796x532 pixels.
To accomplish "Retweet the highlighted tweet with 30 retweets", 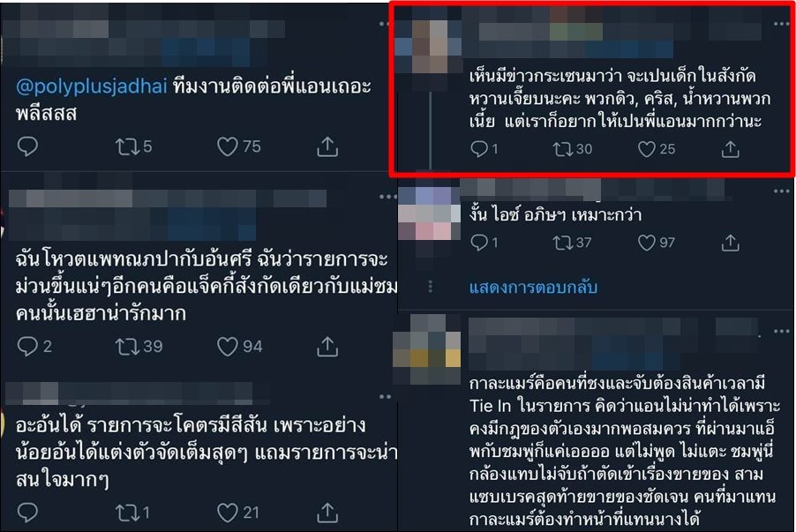I will [562, 149].
